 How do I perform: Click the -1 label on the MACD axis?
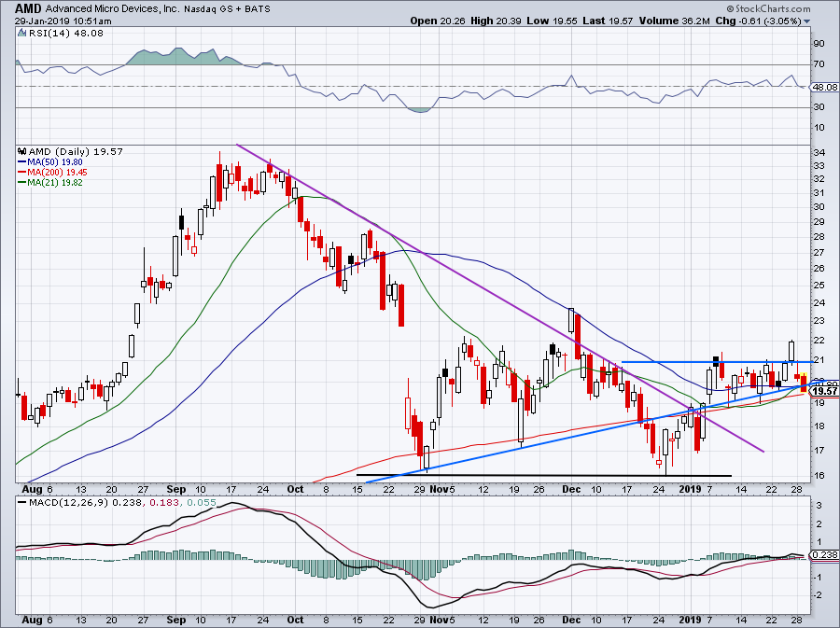[818, 577]
